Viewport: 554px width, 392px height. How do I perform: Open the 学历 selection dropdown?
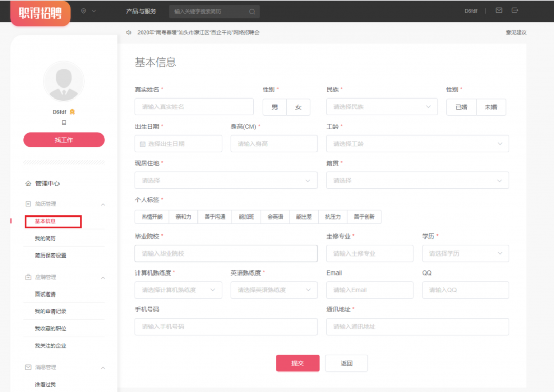[465, 253]
